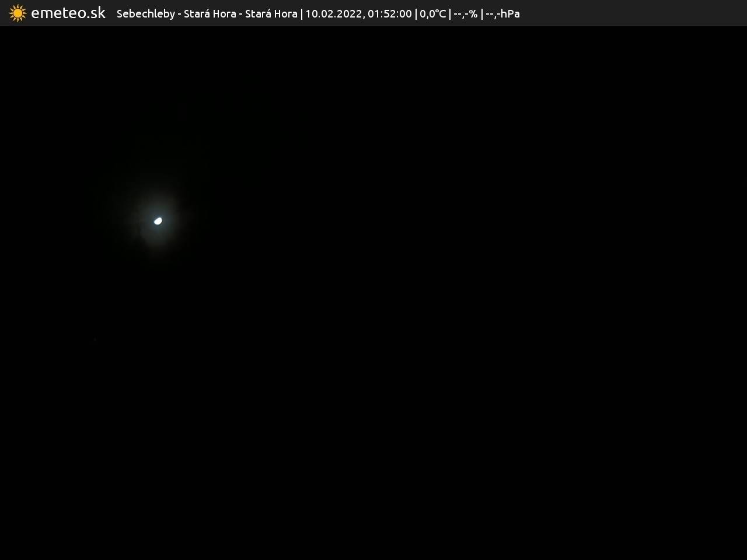Viewport: 747px width, 560px height.
Task: Click the timestamp 01:52:00
Action: [389, 13]
